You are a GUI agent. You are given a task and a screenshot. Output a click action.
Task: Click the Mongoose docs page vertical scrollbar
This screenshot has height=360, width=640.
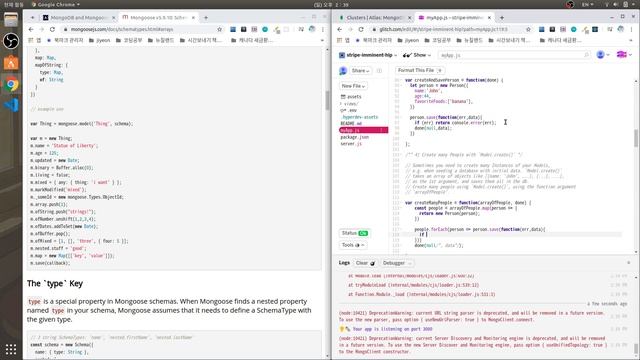point(327,100)
